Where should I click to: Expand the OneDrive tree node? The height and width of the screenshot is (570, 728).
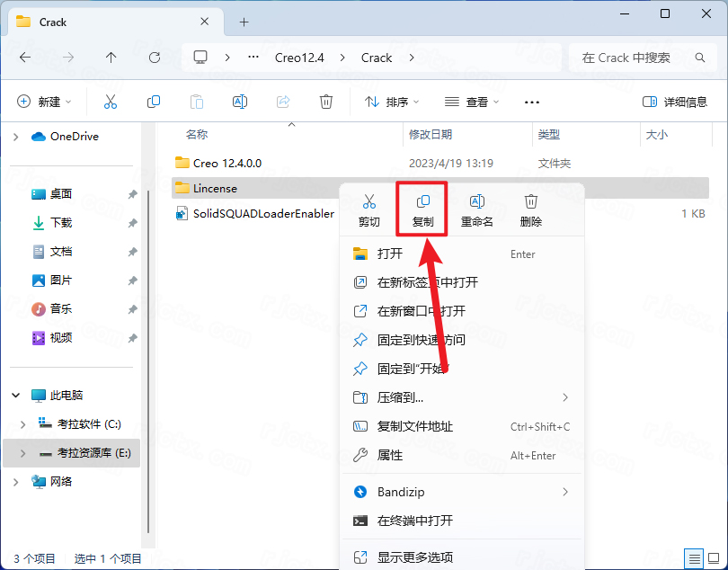click(16, 137)
